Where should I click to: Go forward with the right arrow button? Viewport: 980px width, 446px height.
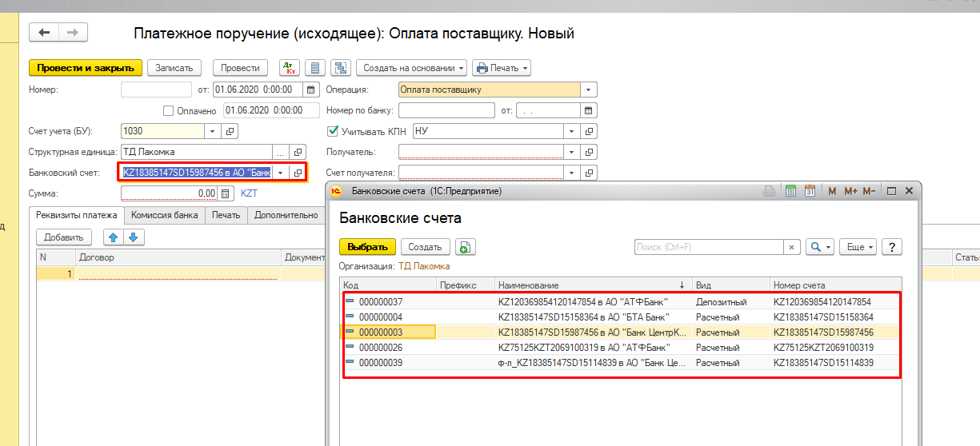click(x=73, y=32)
